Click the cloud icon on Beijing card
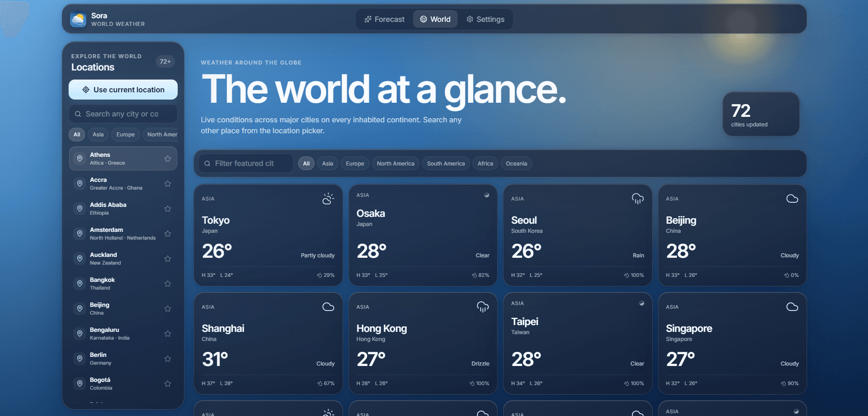This screenshot has height=416, width=868. (x=792, y=199)
